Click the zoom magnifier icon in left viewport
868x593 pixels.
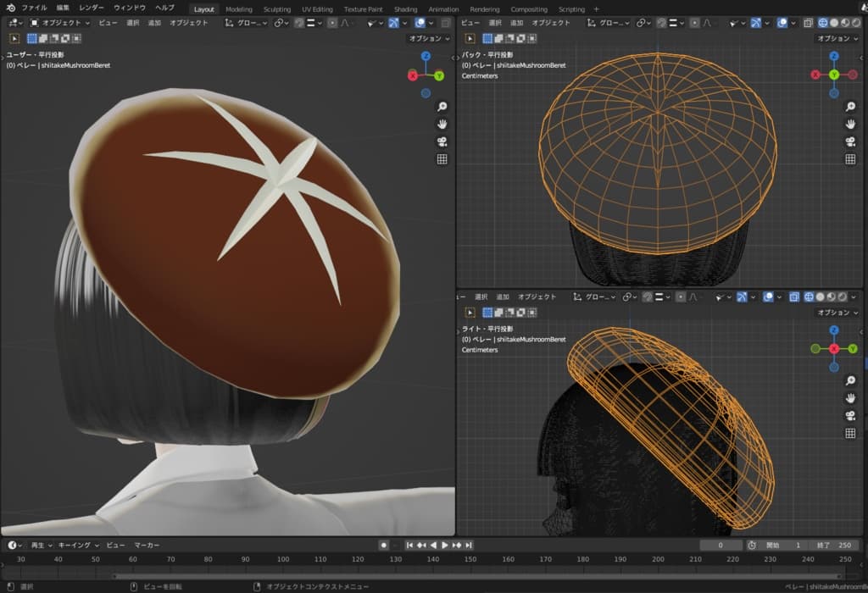tap(442, 107)
